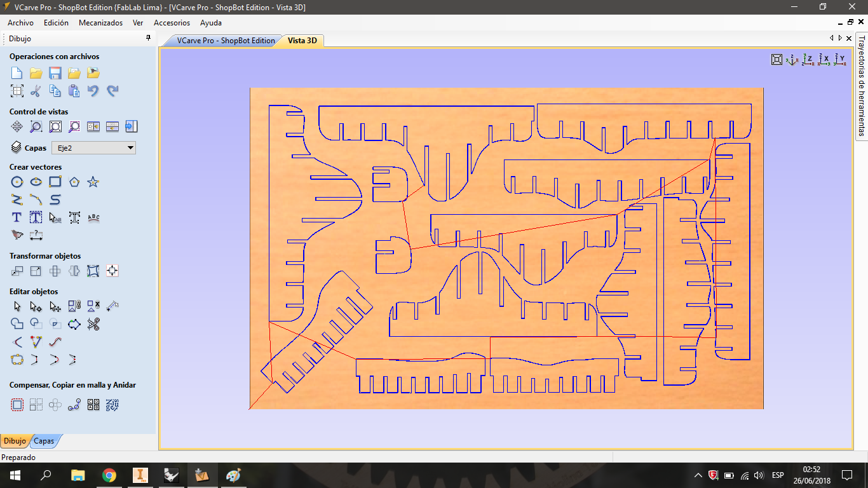The image size is (868, 488).
Task: Open the bitmap trace bird icon
Action: click(17, 235)
